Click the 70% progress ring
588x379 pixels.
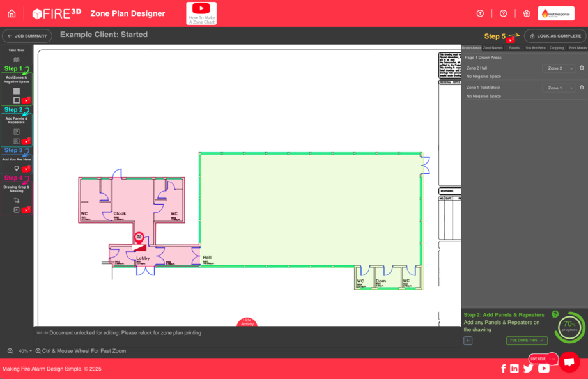pos(569,327)
